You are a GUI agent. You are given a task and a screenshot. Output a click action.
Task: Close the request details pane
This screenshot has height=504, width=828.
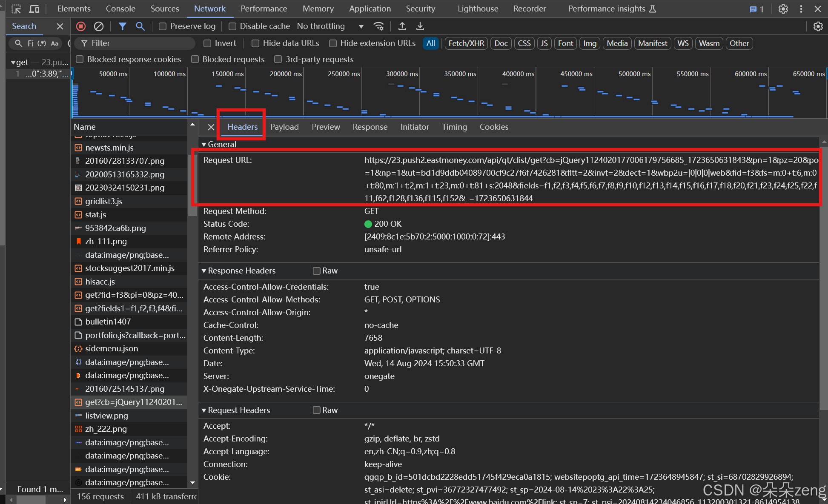click(211, 127)
